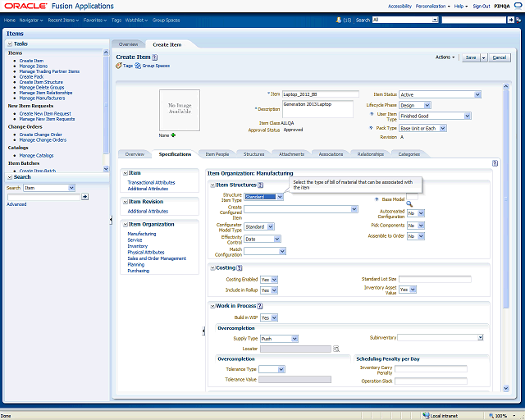This screenshot has height=420, width=525.
Task: Click the Locator search icon
Action: point(336,349)
